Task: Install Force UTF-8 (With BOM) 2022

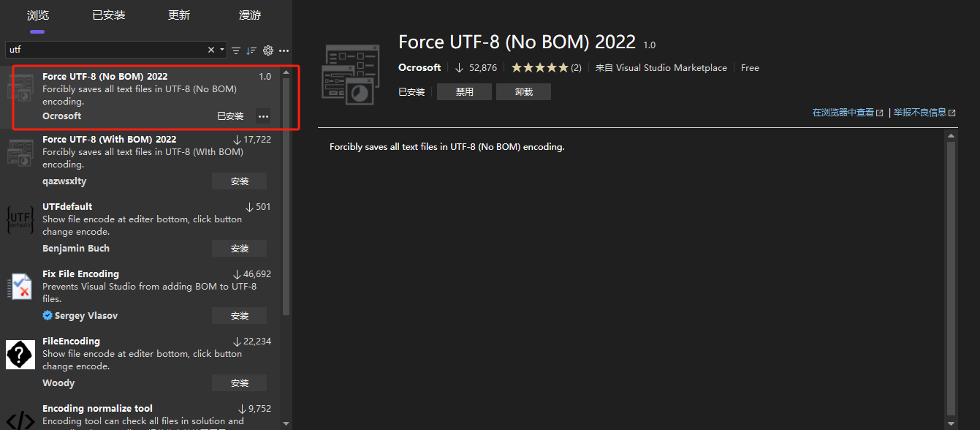Action: coord(240,181)
